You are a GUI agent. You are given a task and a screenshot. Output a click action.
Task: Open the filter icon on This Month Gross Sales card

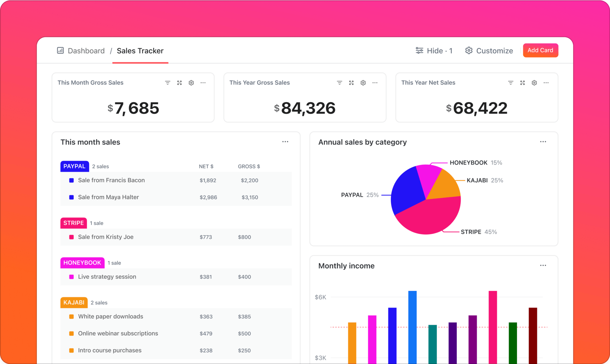(x=167, y=83)
